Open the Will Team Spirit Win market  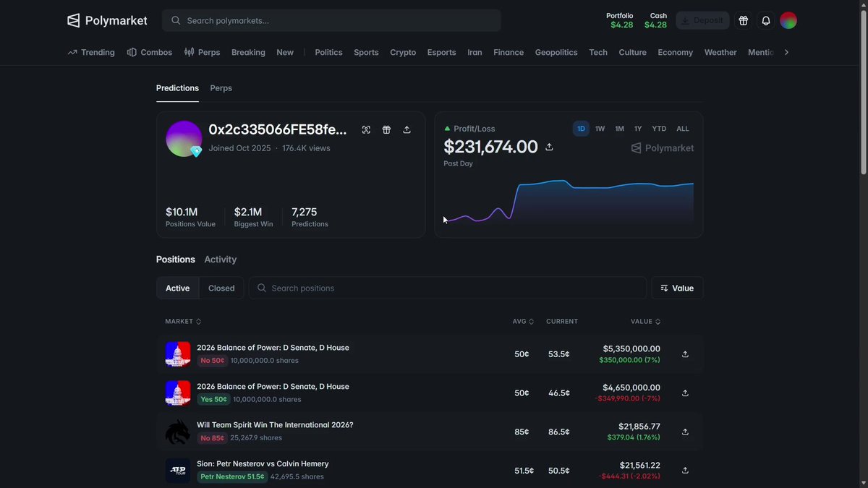click(x=275, y=425)
